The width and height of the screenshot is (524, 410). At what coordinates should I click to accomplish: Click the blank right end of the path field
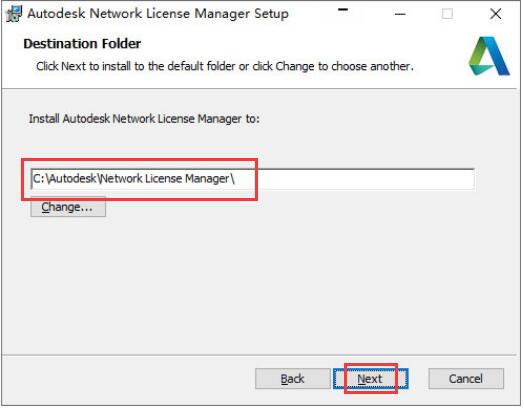368,180
